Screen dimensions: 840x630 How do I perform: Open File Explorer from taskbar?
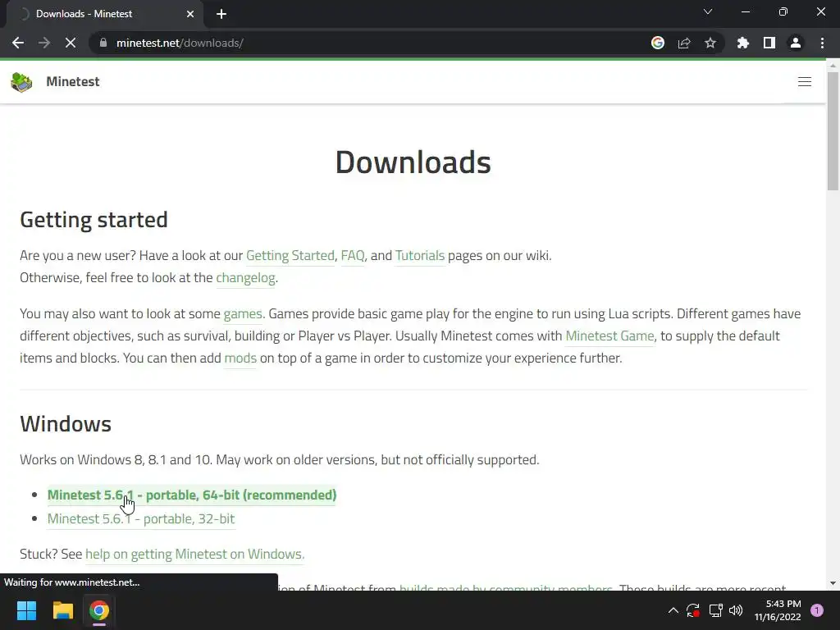pyautogui.click(x=62, y=610)
